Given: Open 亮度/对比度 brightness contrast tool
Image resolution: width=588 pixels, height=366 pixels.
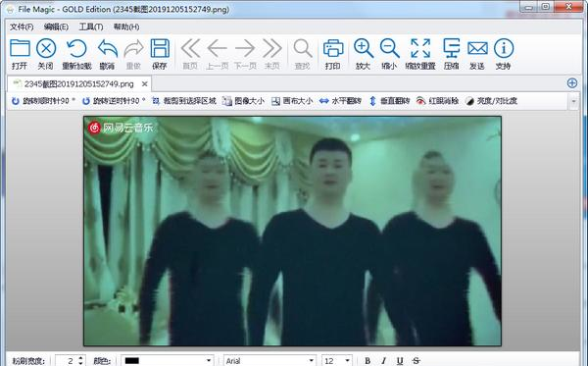Looking at the screenshot, I should coord(491,101).
